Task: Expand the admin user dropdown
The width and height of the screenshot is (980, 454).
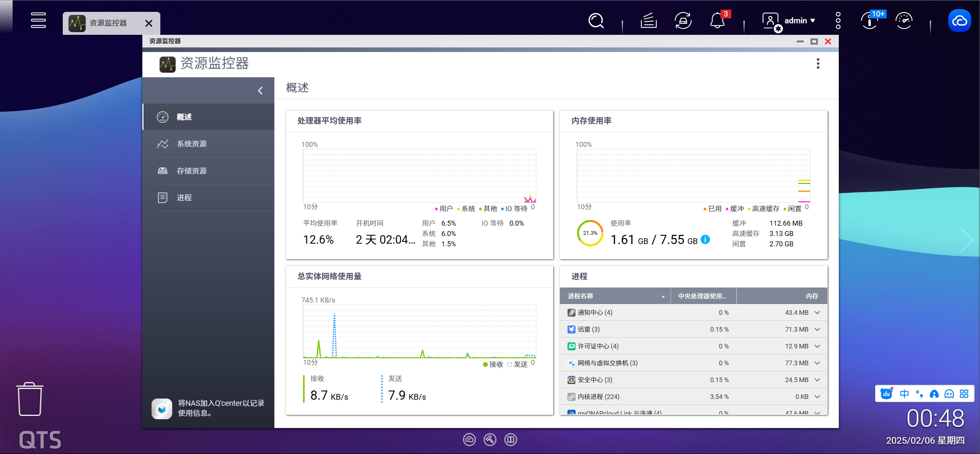Action: coord(799,21)
